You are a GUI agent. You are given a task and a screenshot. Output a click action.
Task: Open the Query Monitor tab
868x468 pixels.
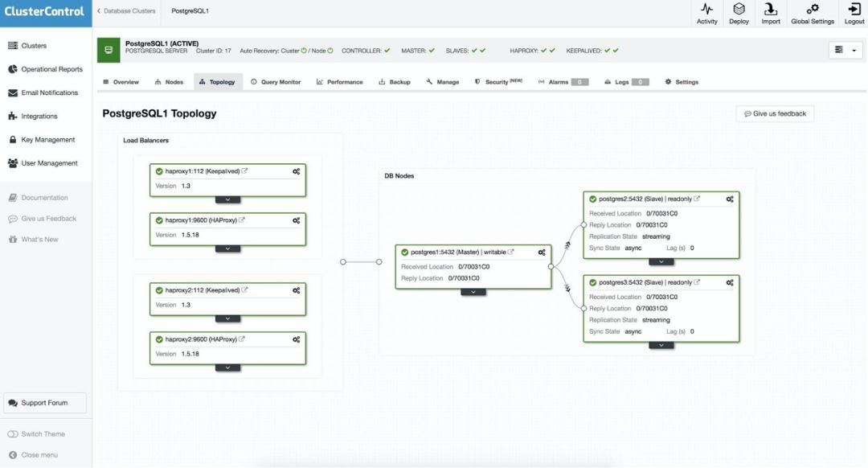pos(276,82)
